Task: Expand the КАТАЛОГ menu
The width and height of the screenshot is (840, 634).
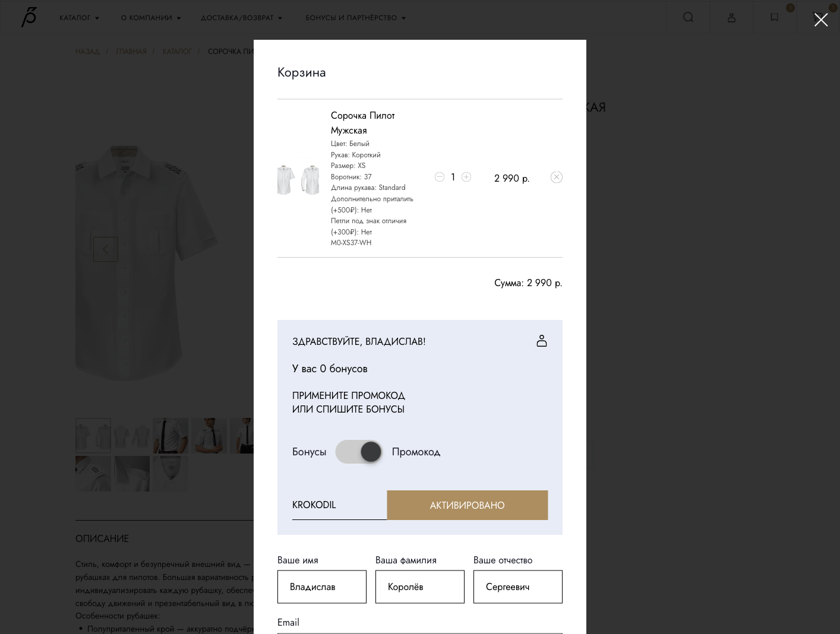Action: click(x=79, y=18)
